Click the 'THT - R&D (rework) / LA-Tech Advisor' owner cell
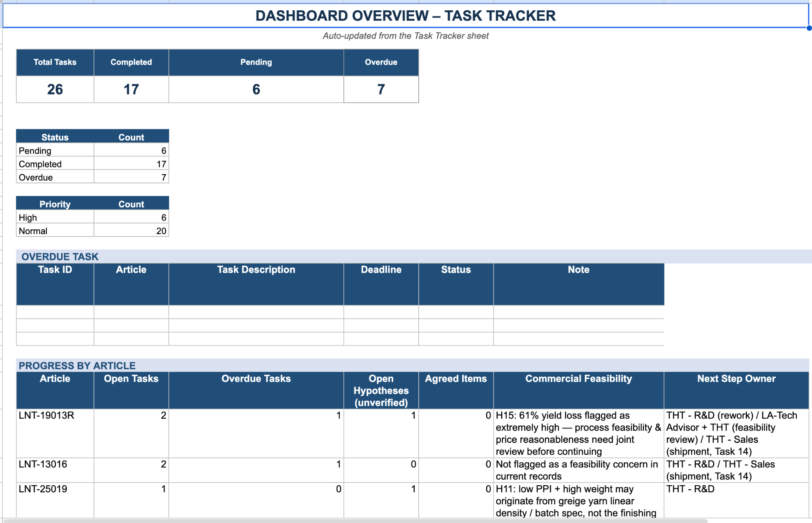812x523 pixels. pos(737,433)
